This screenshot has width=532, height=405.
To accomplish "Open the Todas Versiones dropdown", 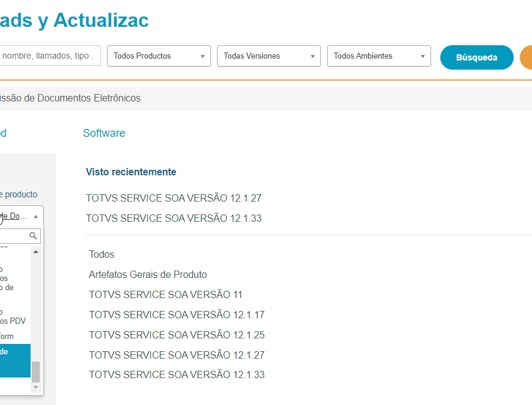I will (269, 56).
